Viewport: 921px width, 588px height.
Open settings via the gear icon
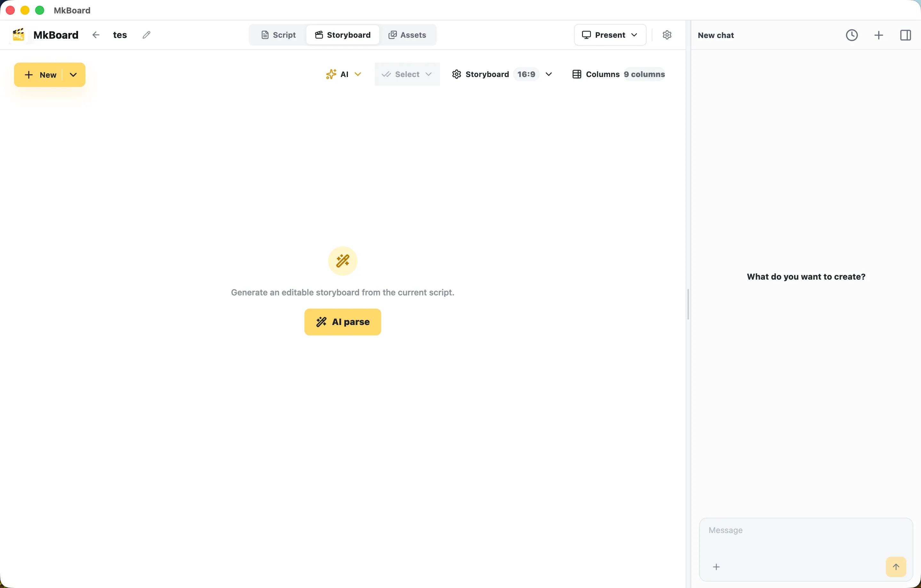coord(667,35)
